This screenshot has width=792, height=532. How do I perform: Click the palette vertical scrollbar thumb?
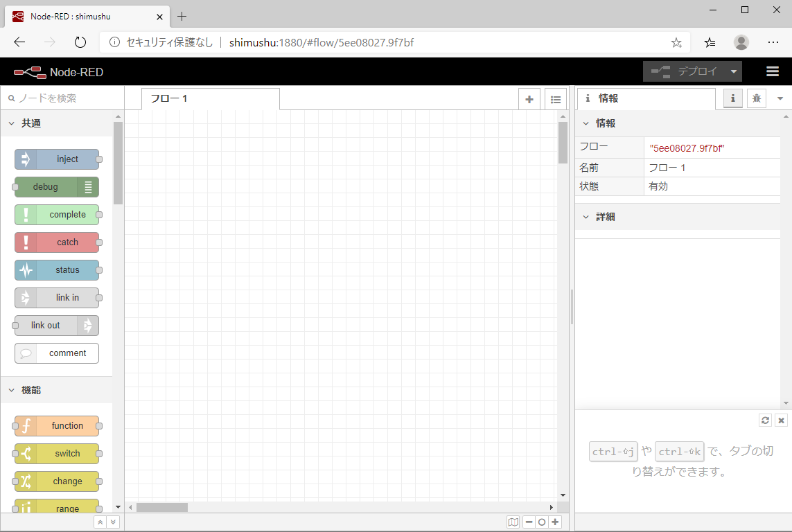[118, 163]
